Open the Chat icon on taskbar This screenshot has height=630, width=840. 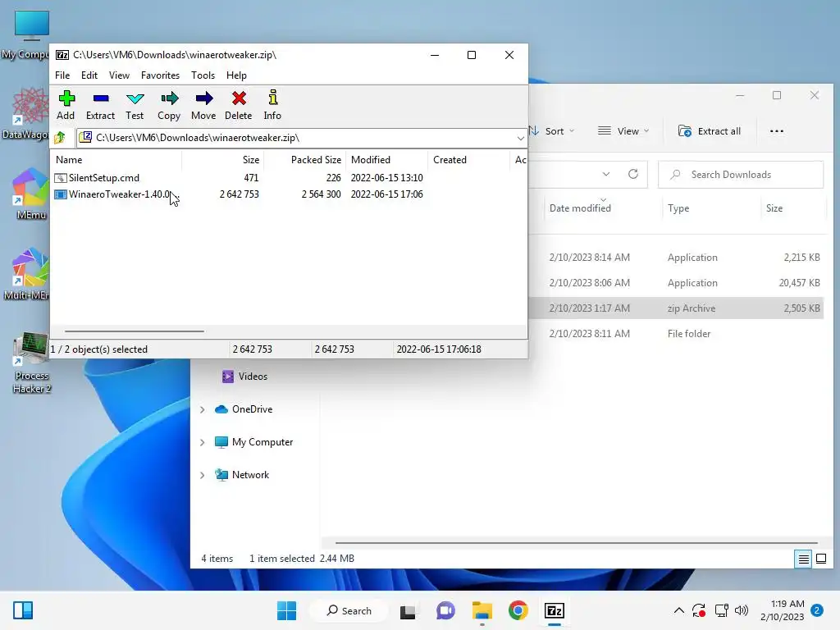445,610
